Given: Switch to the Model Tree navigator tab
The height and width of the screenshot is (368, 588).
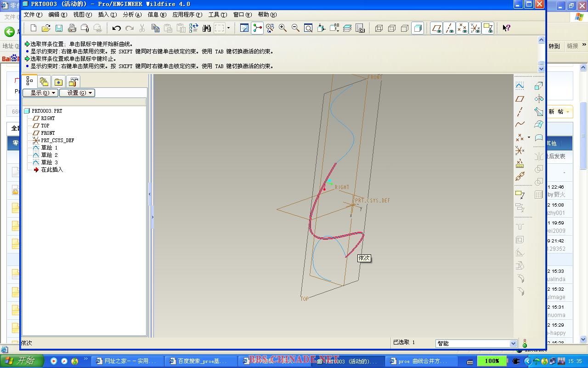Looking at the screenshot, I should 30,81.
